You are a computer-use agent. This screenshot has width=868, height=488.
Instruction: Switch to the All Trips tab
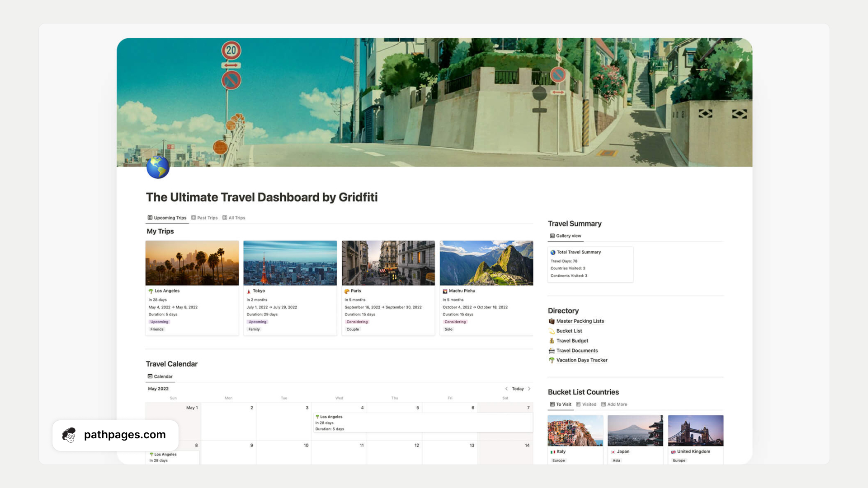[x=234, y=218]
